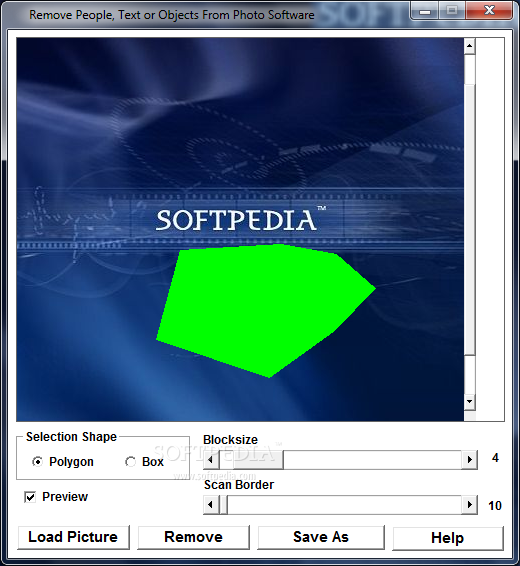The width and height of the screenshot is (520, 566).
Task: Click the image scroll down arrow
Action: [469, 401]
